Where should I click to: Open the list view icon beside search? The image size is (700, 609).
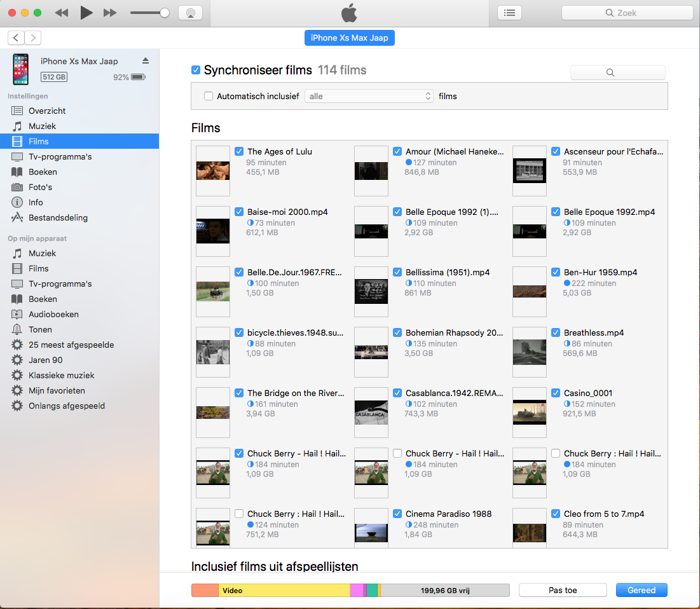click(x=509, y=13)
